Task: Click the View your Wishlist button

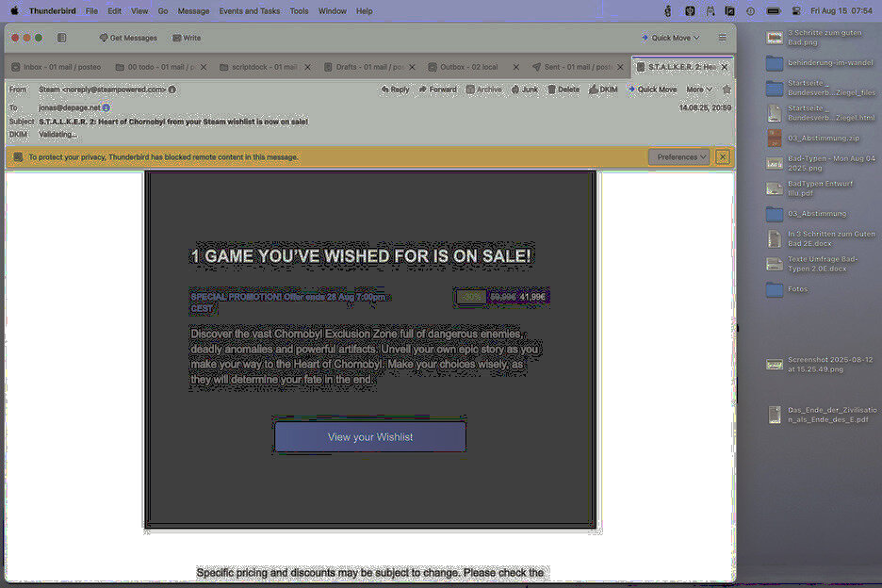Action: click(370, 436)
